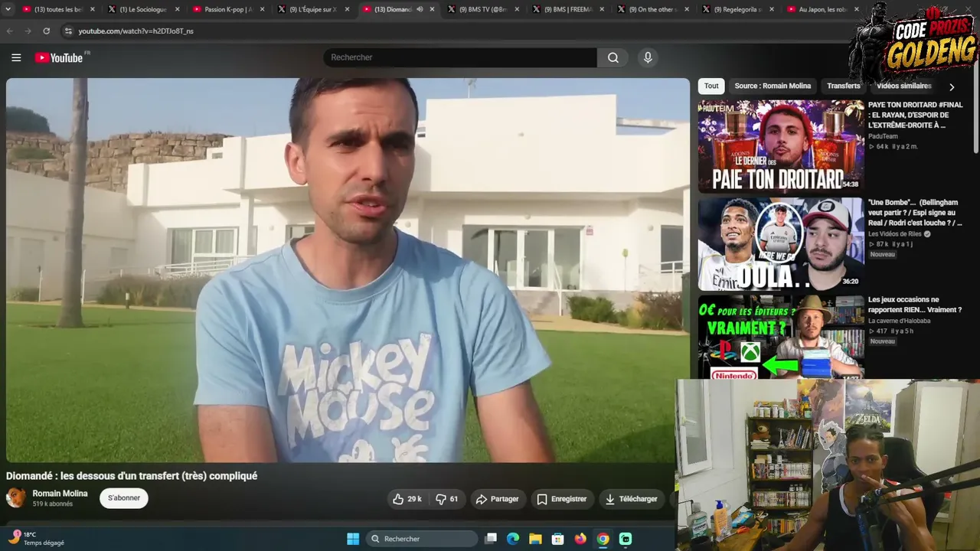Open the weather widget showing 18°C

point(37,539)
